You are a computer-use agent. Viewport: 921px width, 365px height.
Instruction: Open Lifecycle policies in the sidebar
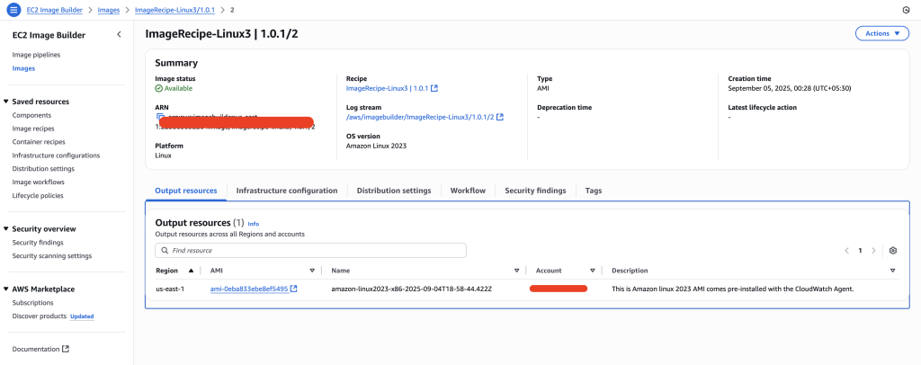pos(38,196)
